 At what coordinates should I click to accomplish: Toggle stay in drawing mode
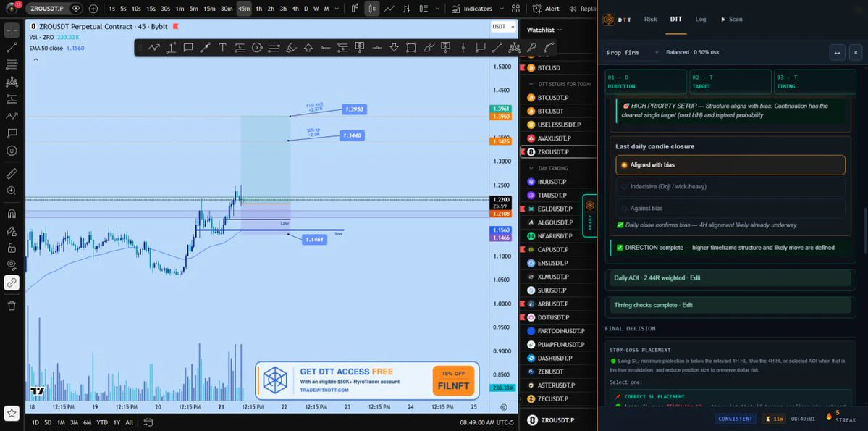click(12, 231)
